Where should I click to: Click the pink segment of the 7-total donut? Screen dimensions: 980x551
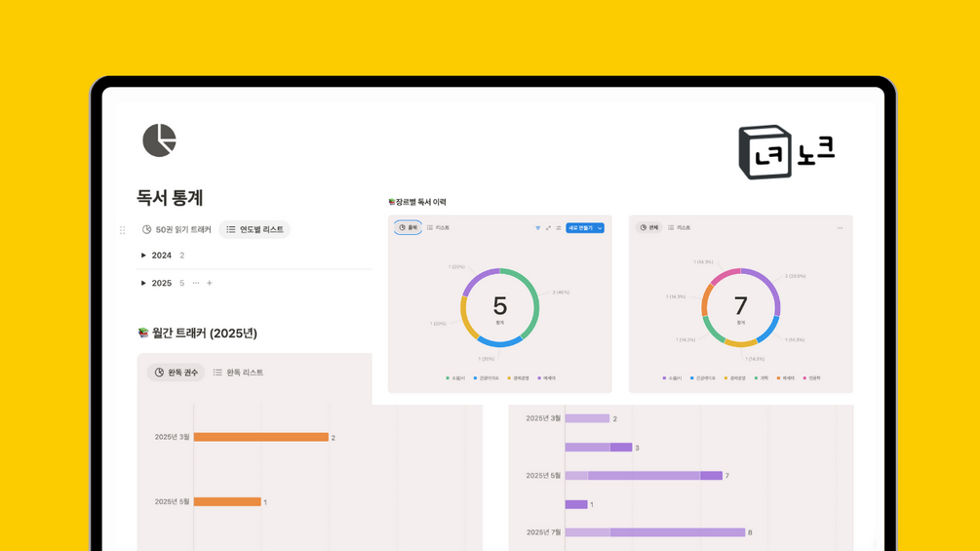(725, 275)
